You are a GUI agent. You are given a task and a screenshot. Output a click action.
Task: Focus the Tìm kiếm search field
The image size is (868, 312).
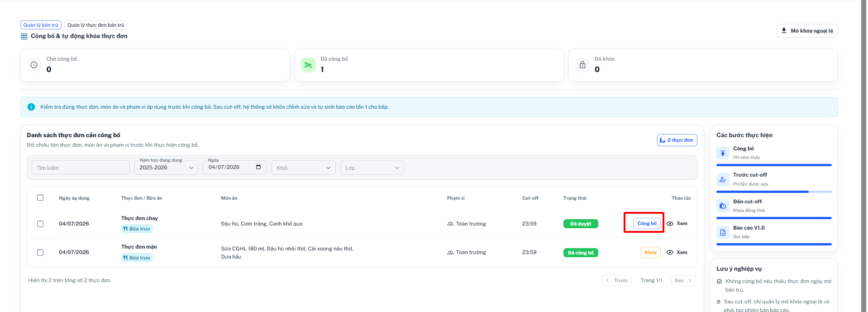click(x=81, y=168)
